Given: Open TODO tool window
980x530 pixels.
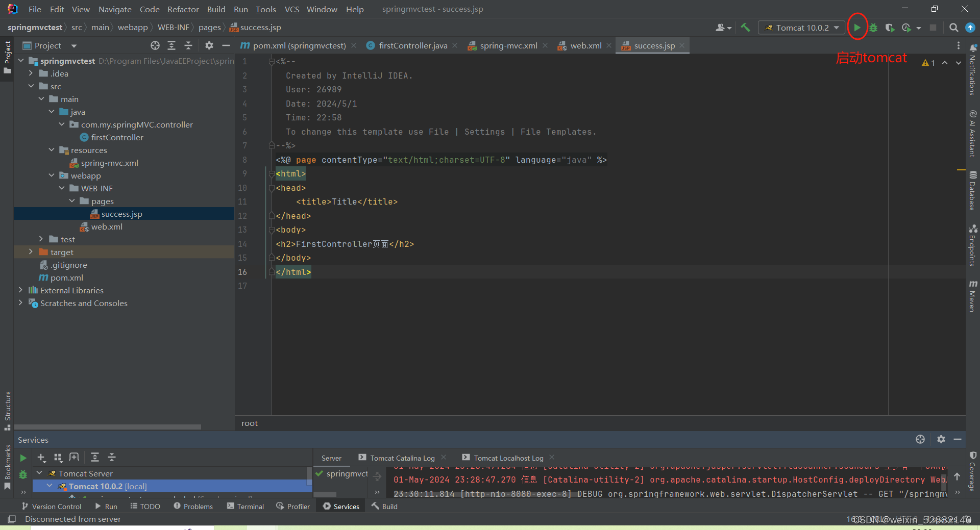Looking at the screenshot, I should click(x=145, y=507).
